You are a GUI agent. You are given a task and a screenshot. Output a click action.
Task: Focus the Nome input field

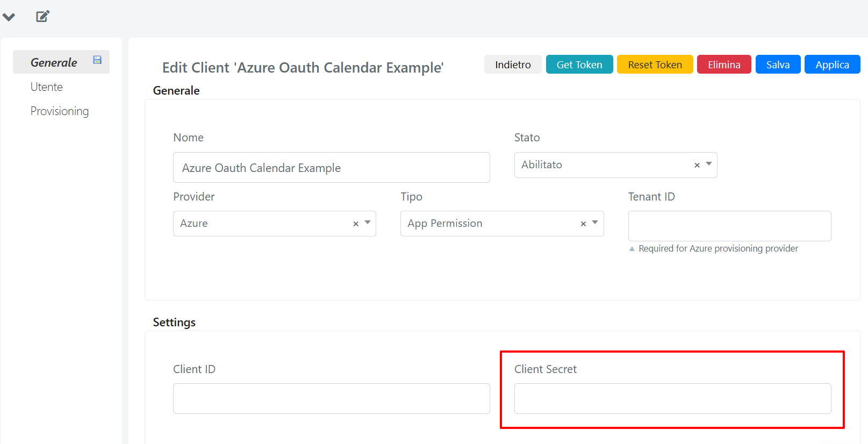tap(331, 168)
